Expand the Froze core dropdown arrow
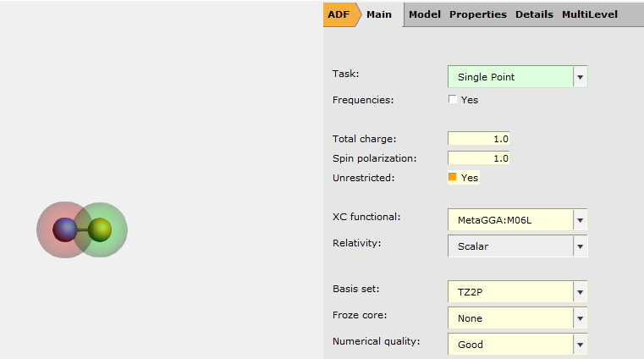This screenshot has height=359, width=644. point(580,318)
